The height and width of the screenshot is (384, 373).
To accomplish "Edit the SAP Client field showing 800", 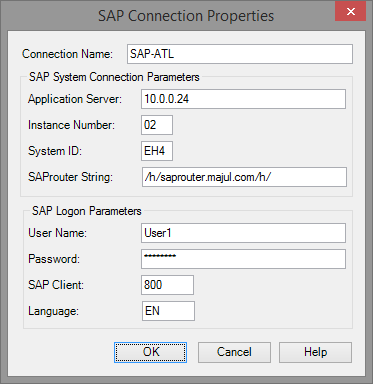I will 167,285.
